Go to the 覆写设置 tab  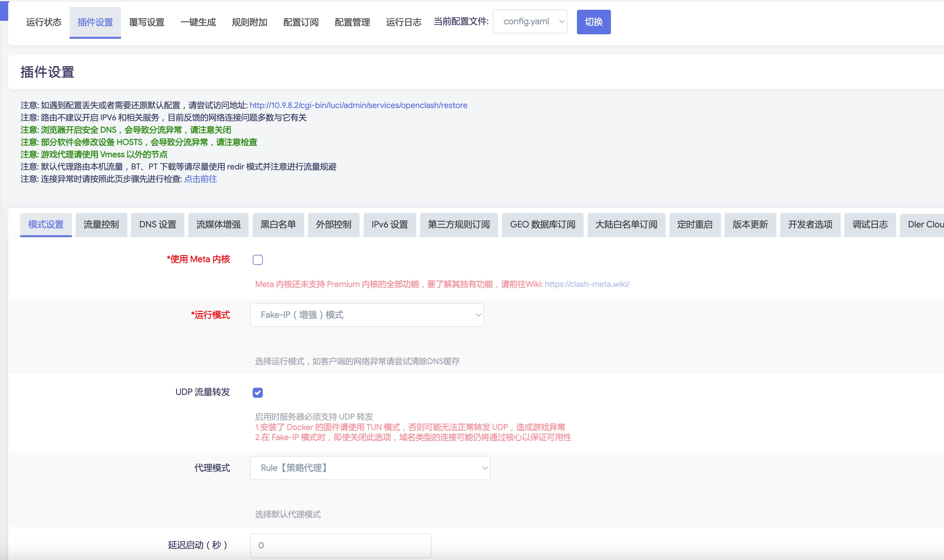(x=147, y=22)
